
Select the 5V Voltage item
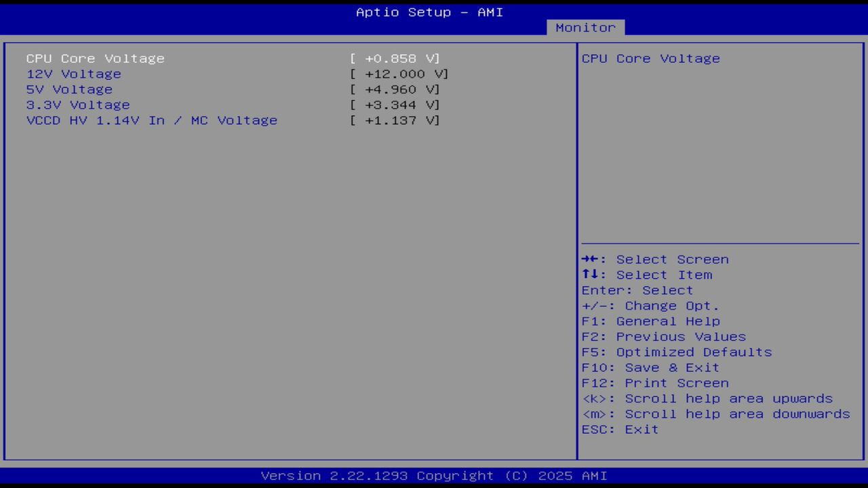(68, 89)
